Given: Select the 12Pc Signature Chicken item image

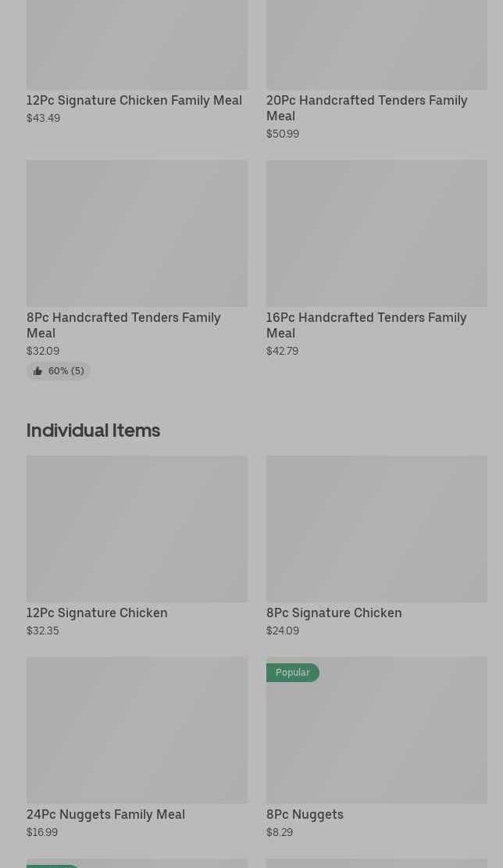Looking at the screenshot, I should click(x=137, y=528).
